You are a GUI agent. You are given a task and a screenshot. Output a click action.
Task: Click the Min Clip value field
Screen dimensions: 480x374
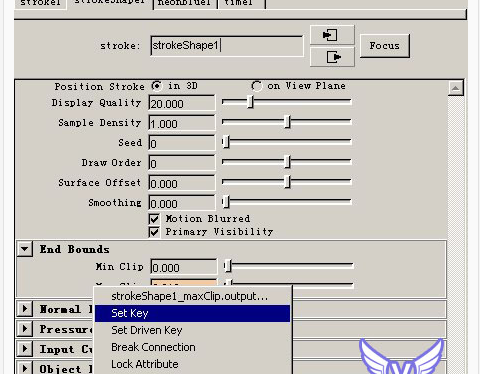point(184,267)
